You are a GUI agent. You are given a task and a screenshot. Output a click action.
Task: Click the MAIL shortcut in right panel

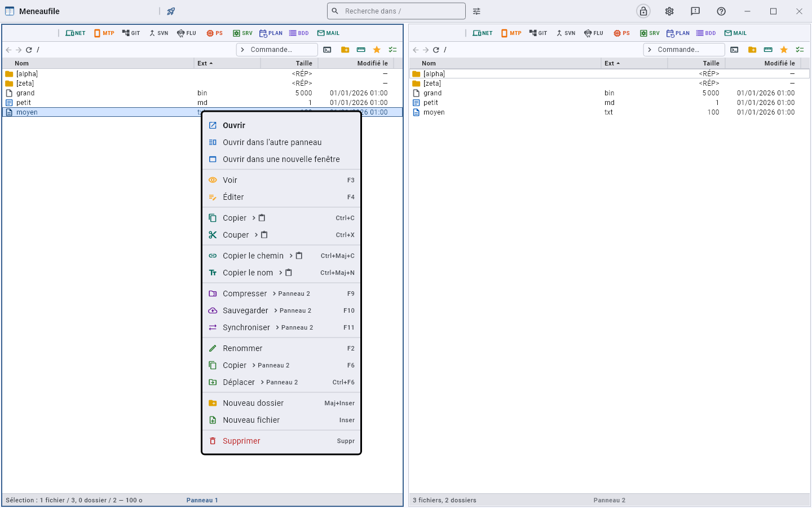735,33
